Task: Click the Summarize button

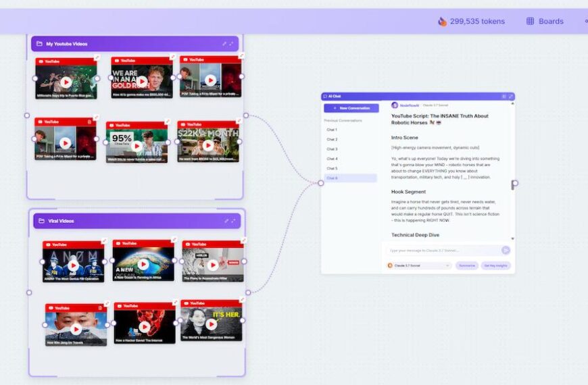Action: pyautogui.click(x=466, y=265)
